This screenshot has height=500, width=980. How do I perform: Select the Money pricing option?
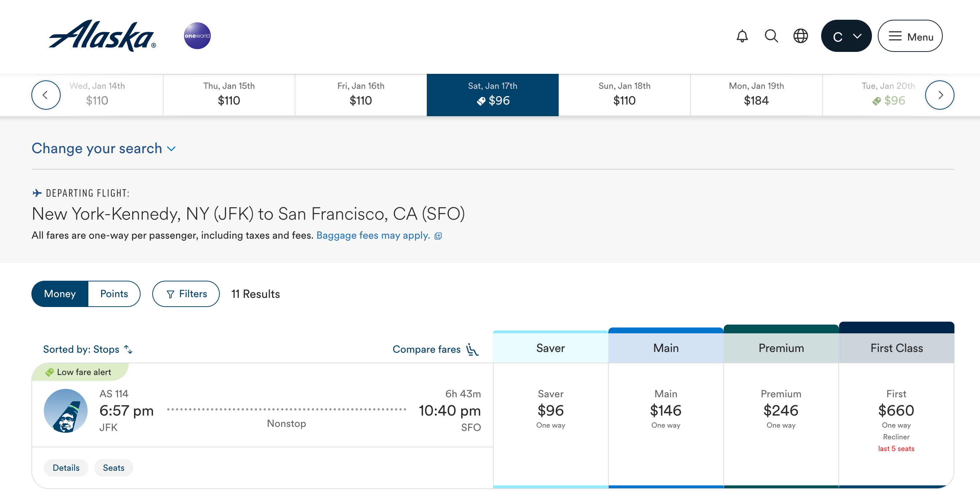click(x=60, y=293)
